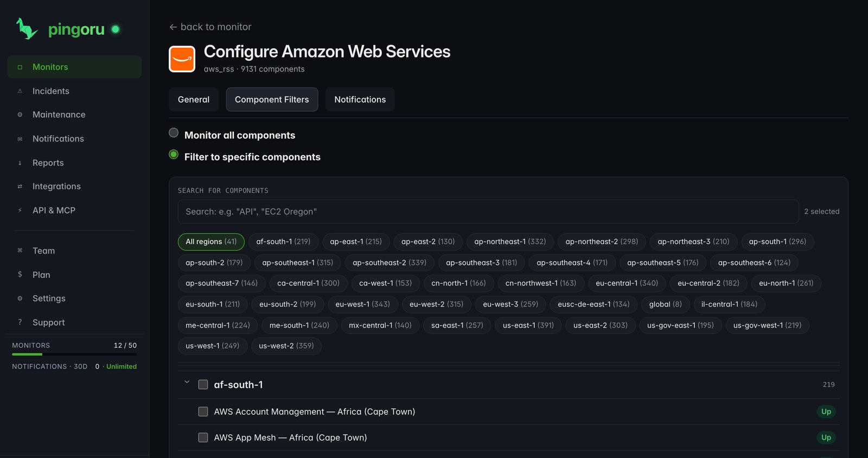Go back to monitor link
The width and height of the screenshot is (868, 458).
tap(210, 27)
